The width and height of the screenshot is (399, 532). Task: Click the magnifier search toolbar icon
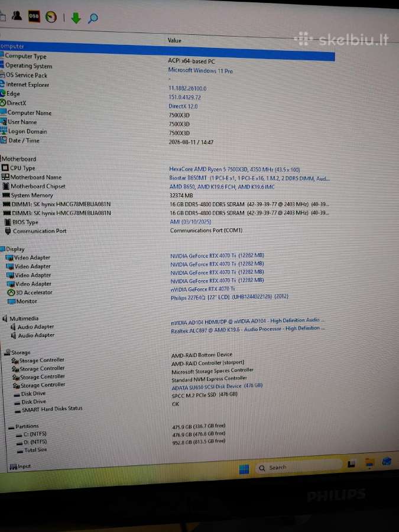93,18
